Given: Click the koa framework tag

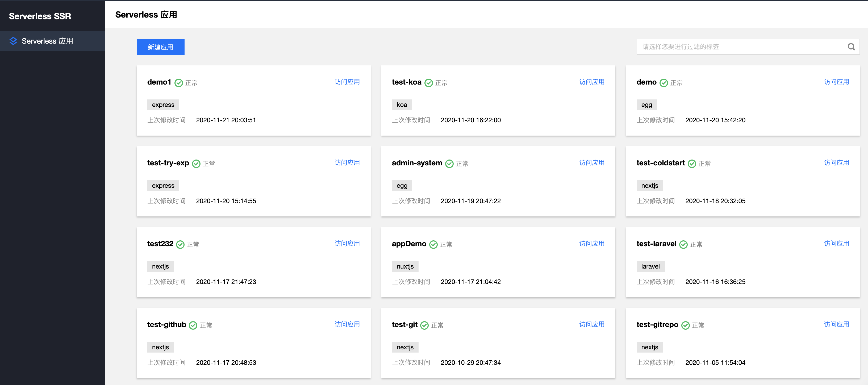Looking at the screenshot, I should (402, 105).
